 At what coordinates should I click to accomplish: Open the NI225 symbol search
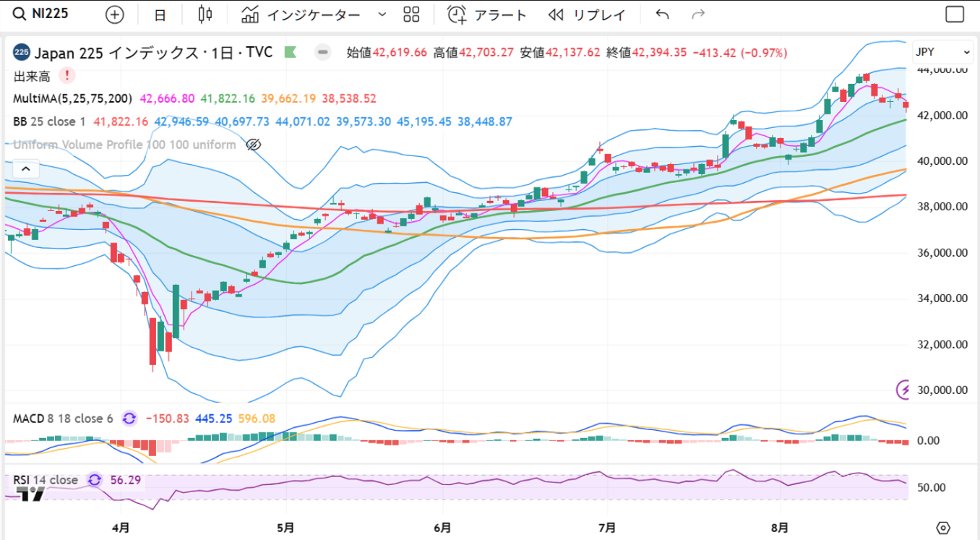pos(42,14)
